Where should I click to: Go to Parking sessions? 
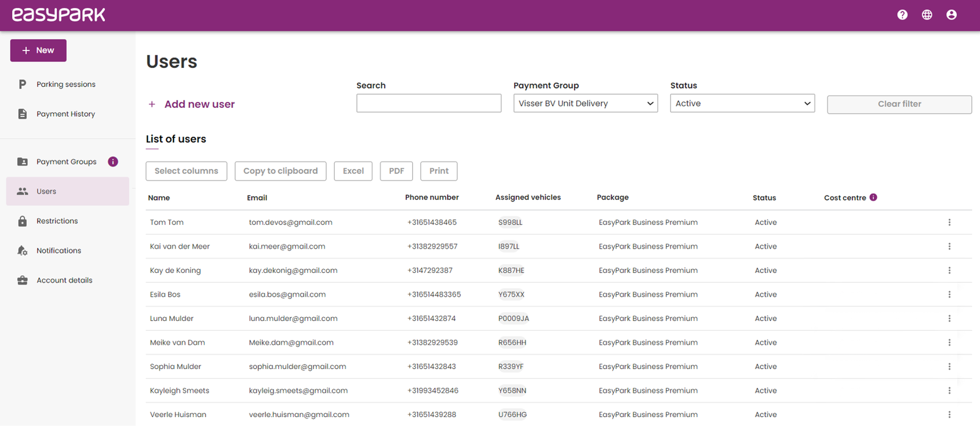point(66,84)
